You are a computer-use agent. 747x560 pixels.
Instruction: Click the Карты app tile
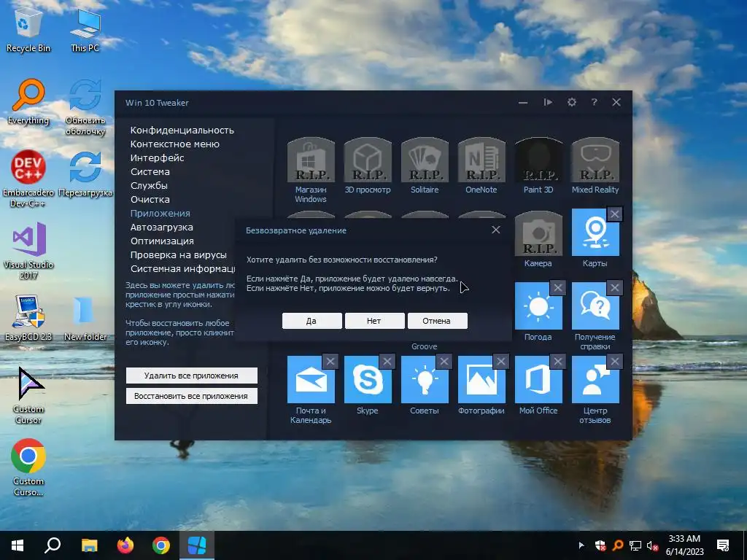point(595,233)
